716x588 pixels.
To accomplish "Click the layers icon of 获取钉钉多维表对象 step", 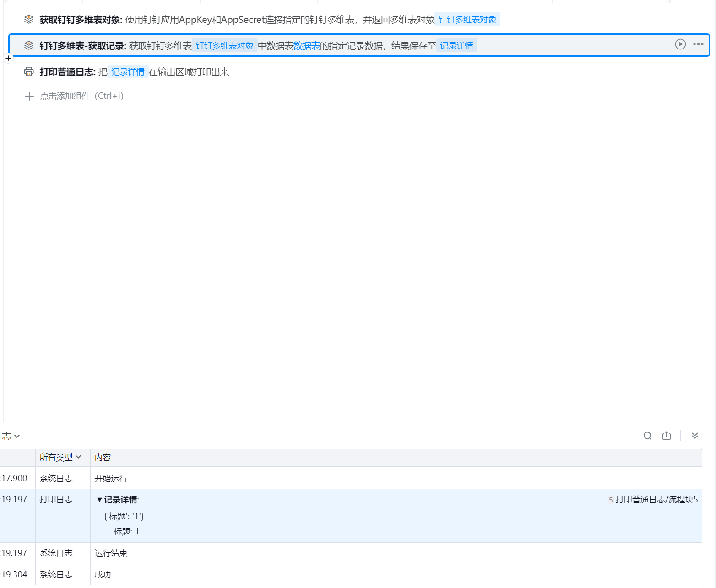I will (x=29, y=19).
